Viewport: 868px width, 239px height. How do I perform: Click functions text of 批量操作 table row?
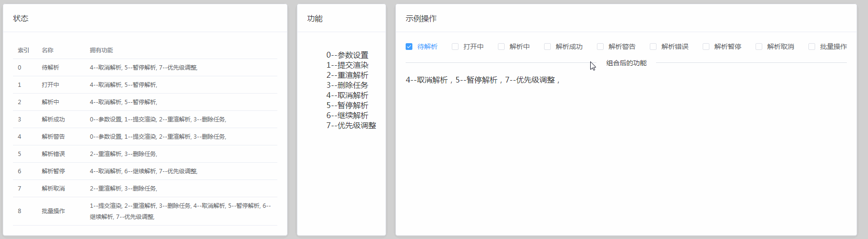(x=181, y=211)
